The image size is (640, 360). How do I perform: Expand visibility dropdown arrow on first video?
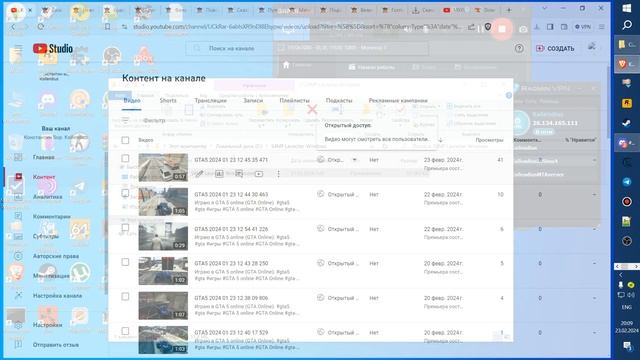[x=354, y=160]
